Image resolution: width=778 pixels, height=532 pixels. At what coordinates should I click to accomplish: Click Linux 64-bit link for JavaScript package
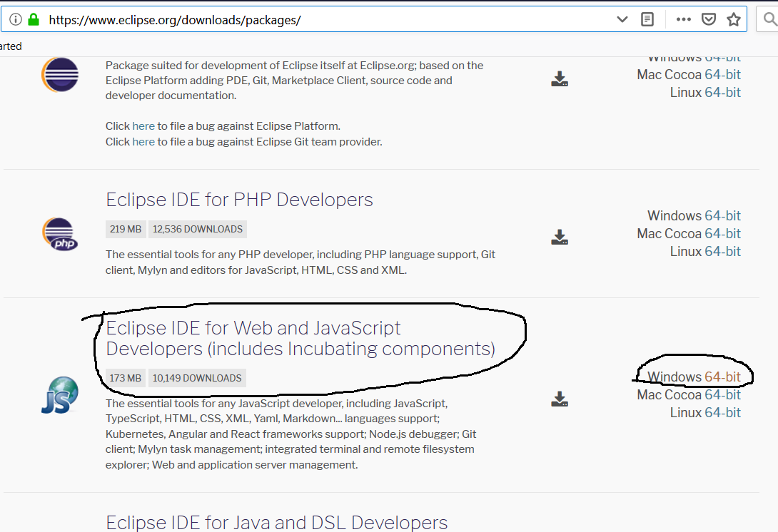tap(722, 412)
